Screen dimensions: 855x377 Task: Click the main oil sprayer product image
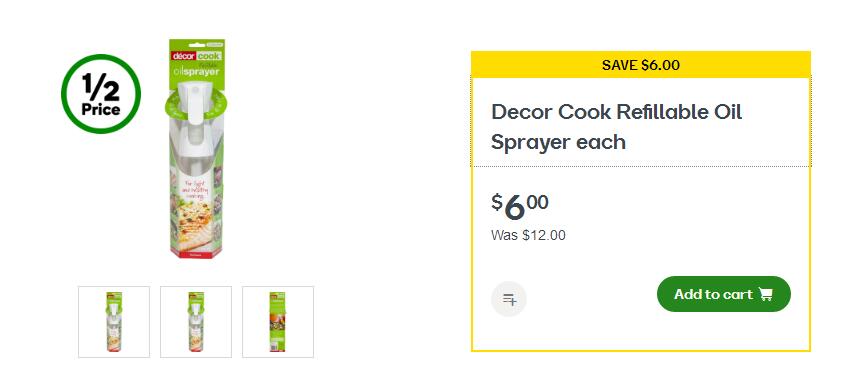[x=196, y=148]
